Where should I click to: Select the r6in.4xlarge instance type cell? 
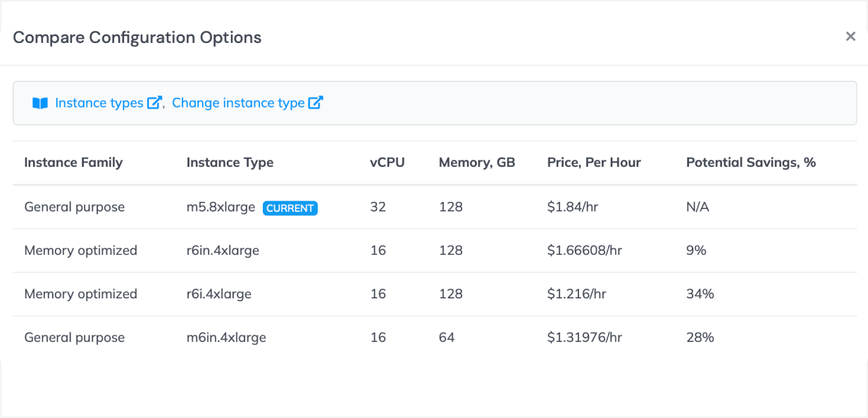click(x=223, y=251)
